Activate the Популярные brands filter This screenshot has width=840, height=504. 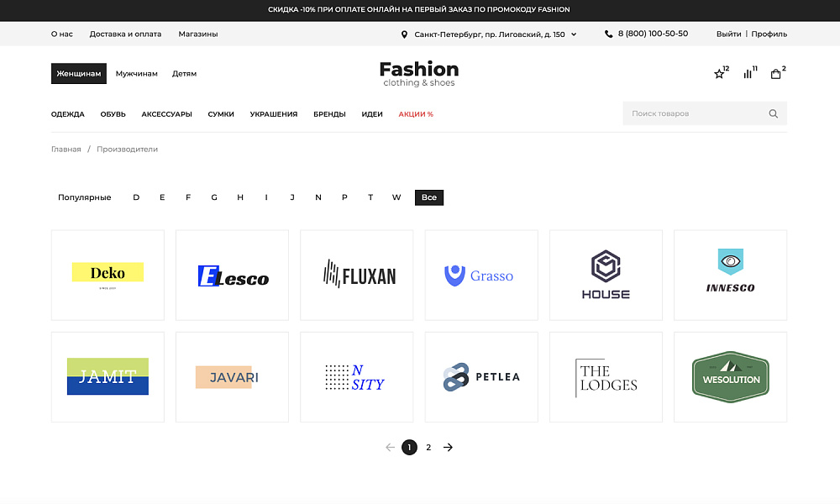(84, 197)
